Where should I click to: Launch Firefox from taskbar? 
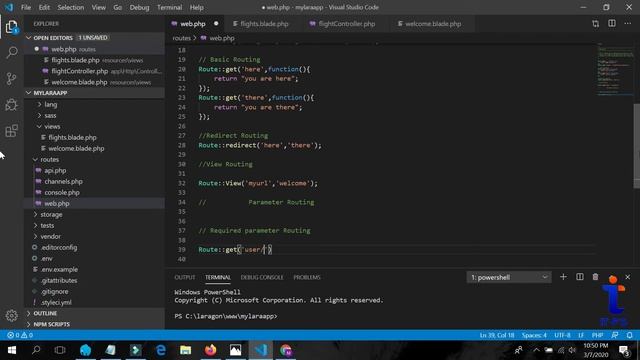tap(211, 350)
